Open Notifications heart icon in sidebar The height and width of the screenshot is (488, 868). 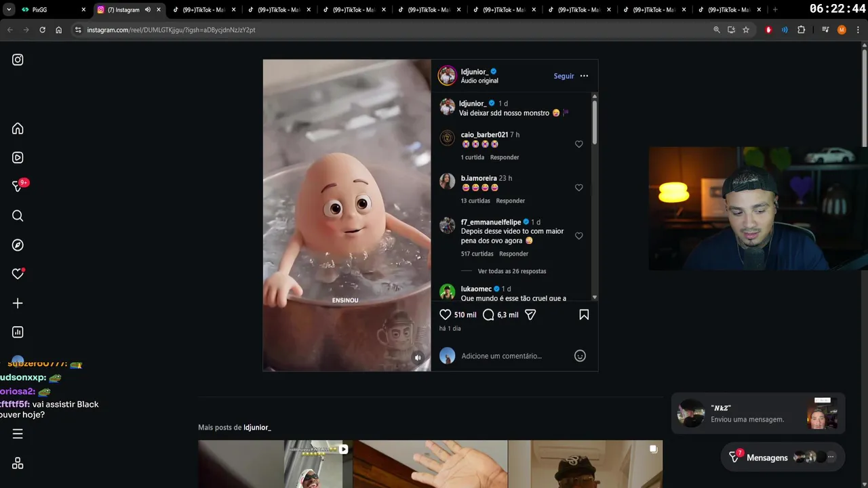[x=18, y=274]
